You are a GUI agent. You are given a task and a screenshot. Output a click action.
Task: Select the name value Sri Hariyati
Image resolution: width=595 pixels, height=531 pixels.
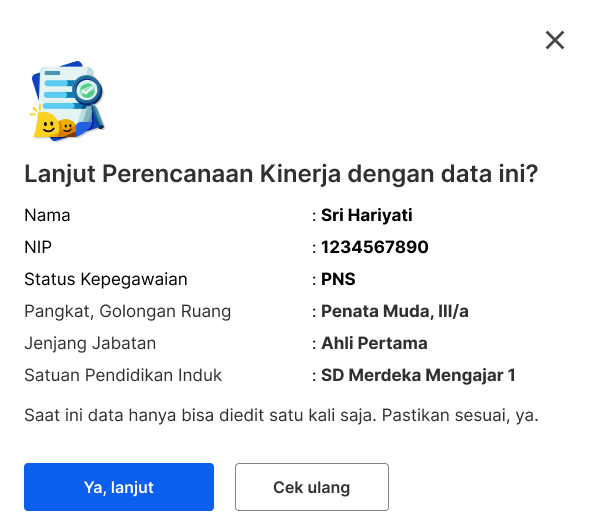[367, 215]
